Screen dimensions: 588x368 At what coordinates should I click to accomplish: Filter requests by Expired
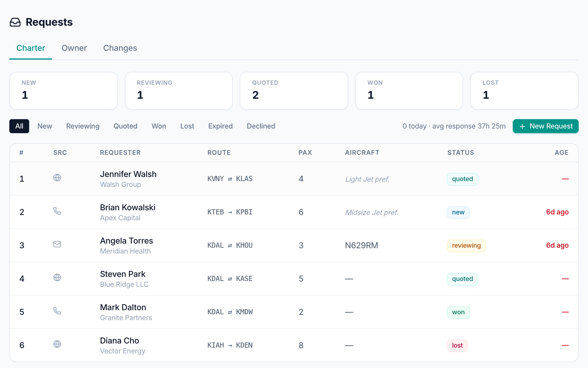pyautogui.click(x=220, y=126)
